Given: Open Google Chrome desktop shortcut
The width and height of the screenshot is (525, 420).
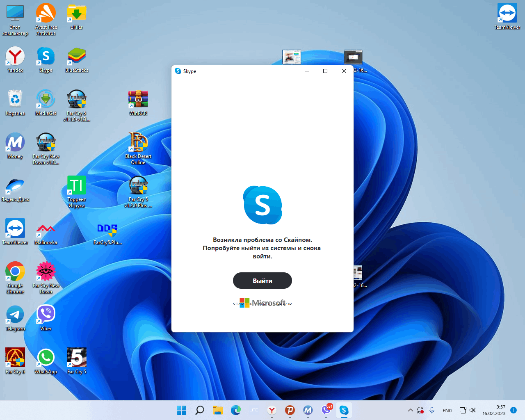Looking at the screenshot, I should pos(15,278).
